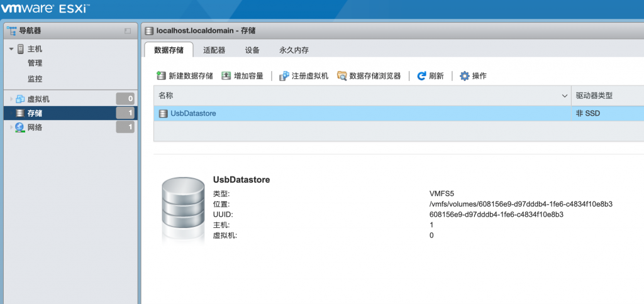Select Monitor (监控) under Host
Screen dimensions: 644x304
35,79
